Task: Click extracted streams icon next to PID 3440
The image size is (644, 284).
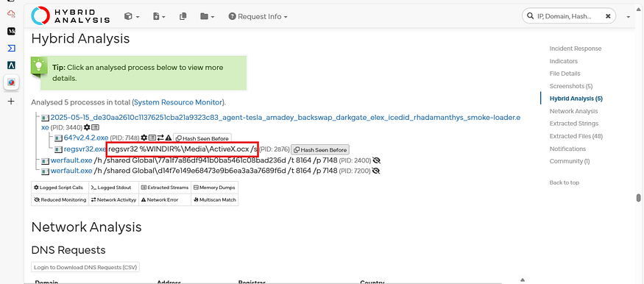Action: pos(95,127)
